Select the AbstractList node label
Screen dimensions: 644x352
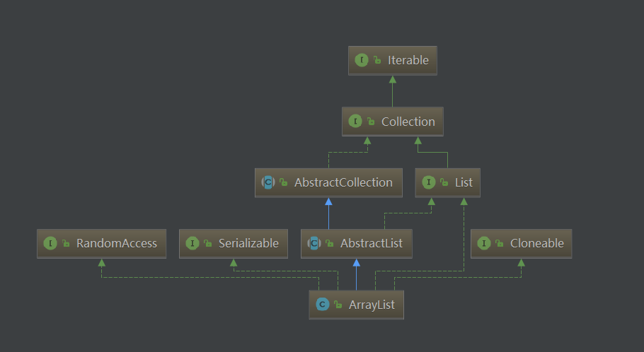(x=372, y=243)
